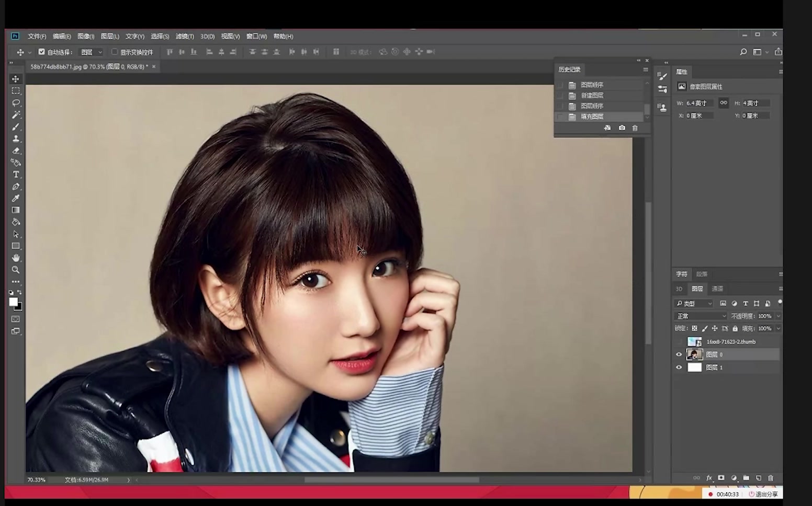This screenshot has height=506, width=812.
Task: Select the Rectangle shape tool
Action: 16,246
